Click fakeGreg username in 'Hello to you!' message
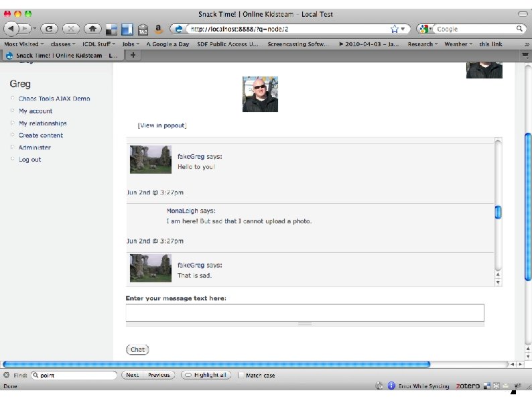 pyautogui.click(x=191, y=156)
